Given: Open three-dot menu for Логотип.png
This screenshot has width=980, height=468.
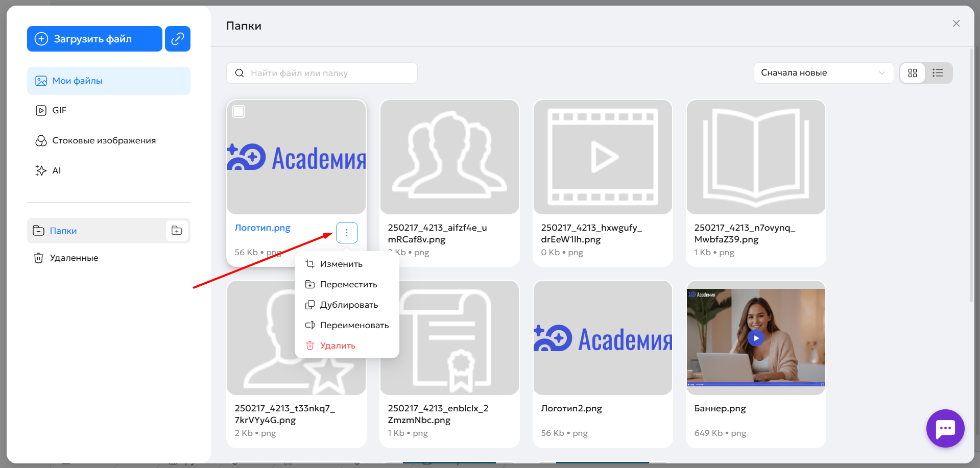Looking at the screenshot, I should (x=347, y=233).
